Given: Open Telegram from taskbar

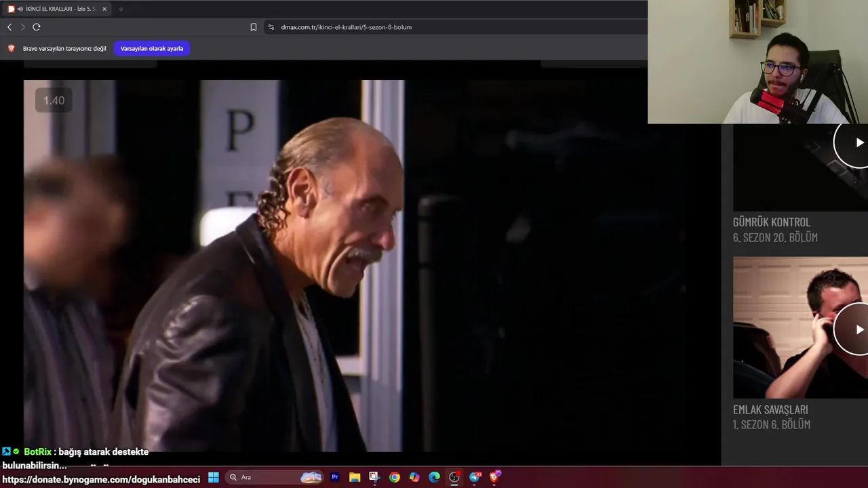Looking at the screenshot, I should point(475,477).
